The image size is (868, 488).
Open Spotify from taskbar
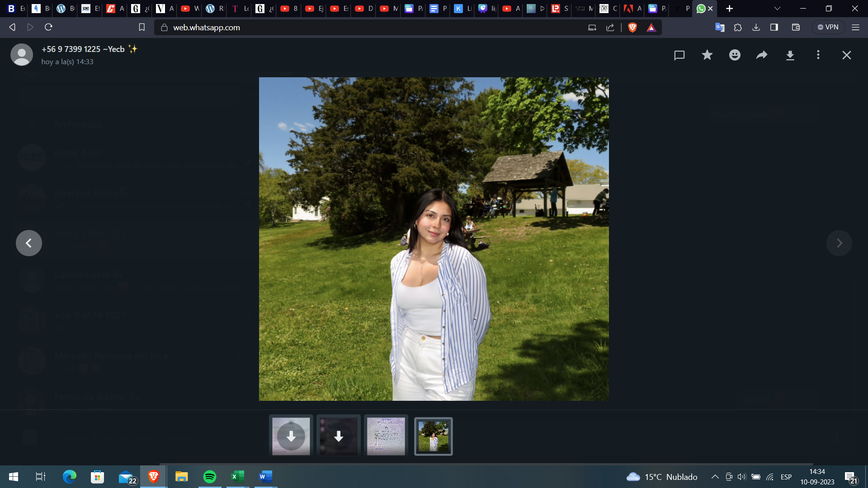209,477
